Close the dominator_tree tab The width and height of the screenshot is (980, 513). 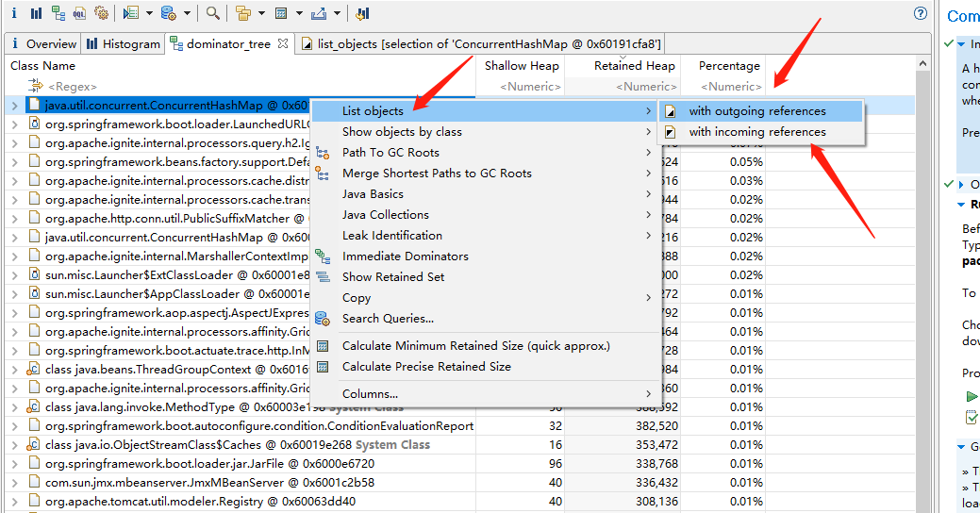[x=283, y=43]
